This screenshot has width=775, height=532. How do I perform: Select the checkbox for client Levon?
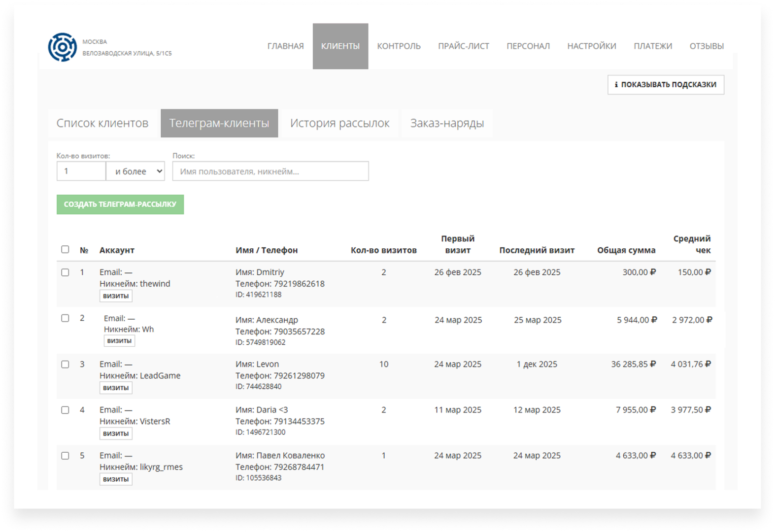pos(65,365)
